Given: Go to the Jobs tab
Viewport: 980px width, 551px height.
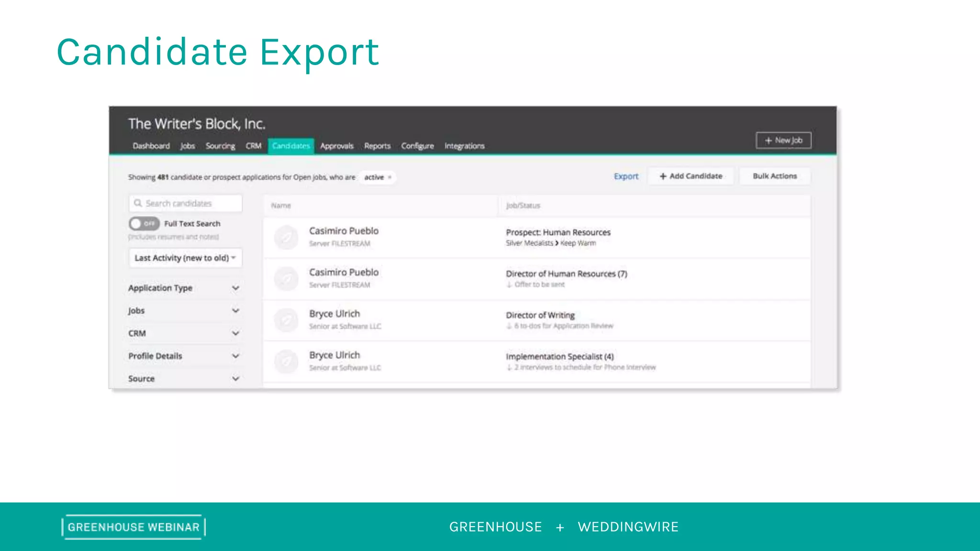Looking at the screenshot, I should click(188, 146).
